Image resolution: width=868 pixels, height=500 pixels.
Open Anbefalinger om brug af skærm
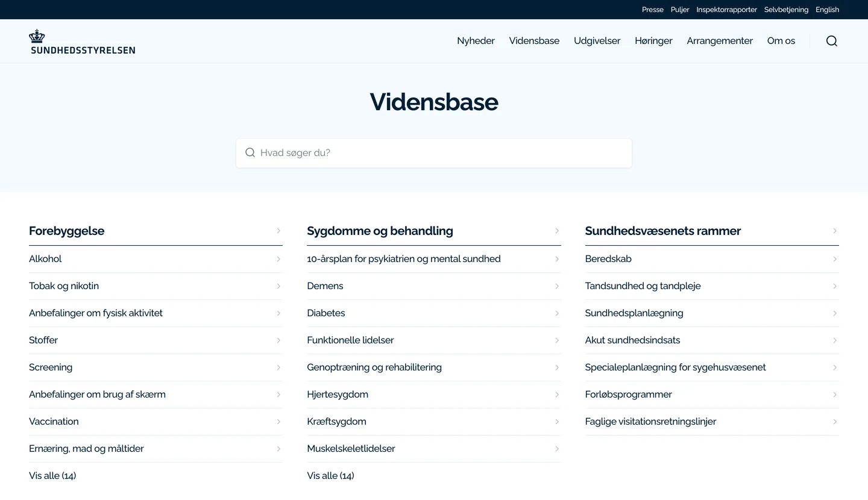pos(156,395)
